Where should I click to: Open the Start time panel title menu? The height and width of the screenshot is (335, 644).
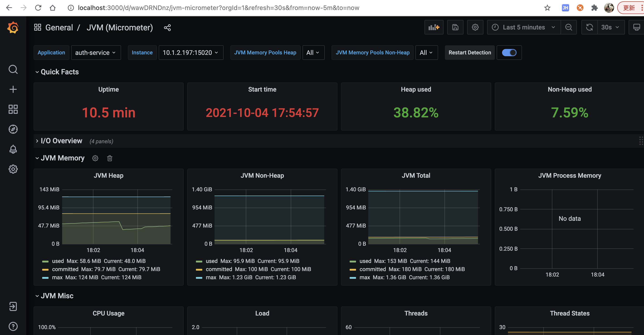coord(262,89)
